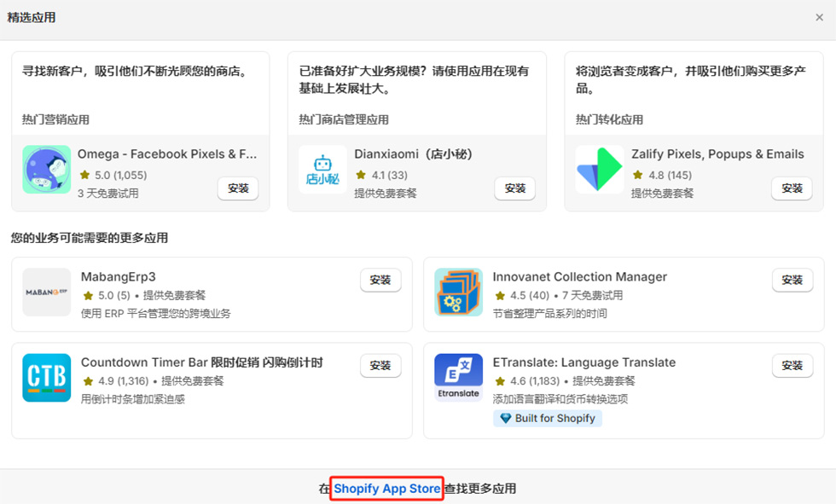Open the ETranslate: Language Translate title
The height and width of the screenshot is (504, 836).
583,362
